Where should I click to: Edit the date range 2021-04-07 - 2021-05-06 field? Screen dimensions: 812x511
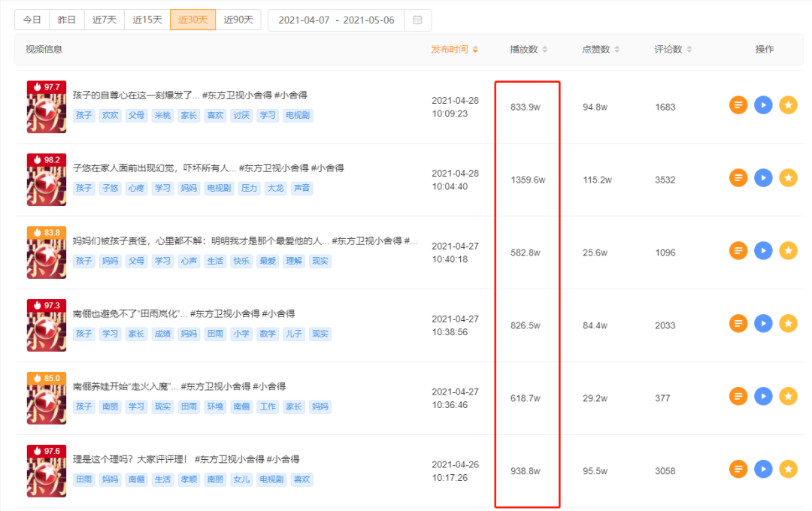click(x=336, y=20)
